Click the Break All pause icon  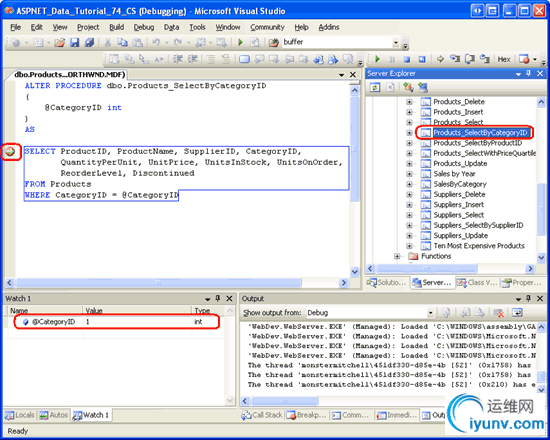point(392,59)
